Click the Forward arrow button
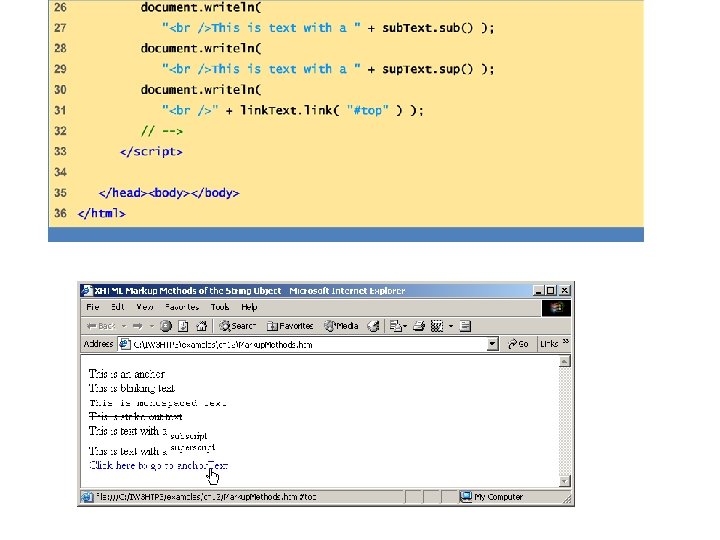720x540 pixels. click(x=137, y=326)
